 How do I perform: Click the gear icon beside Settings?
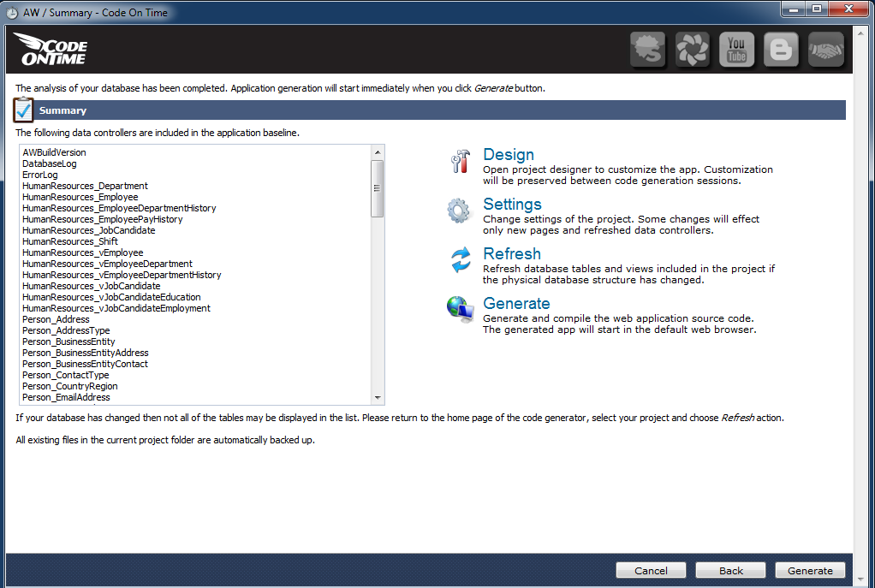[459, 211]
